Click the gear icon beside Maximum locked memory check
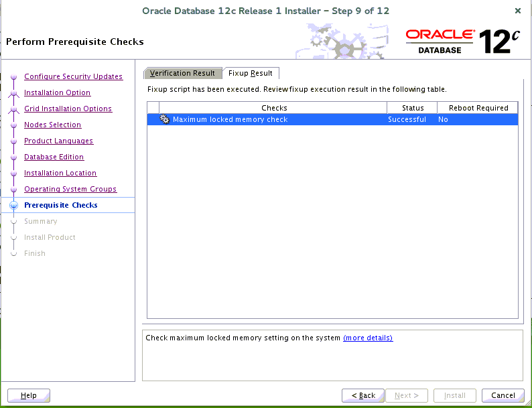 pyautogui.click(x=165, y=119)
